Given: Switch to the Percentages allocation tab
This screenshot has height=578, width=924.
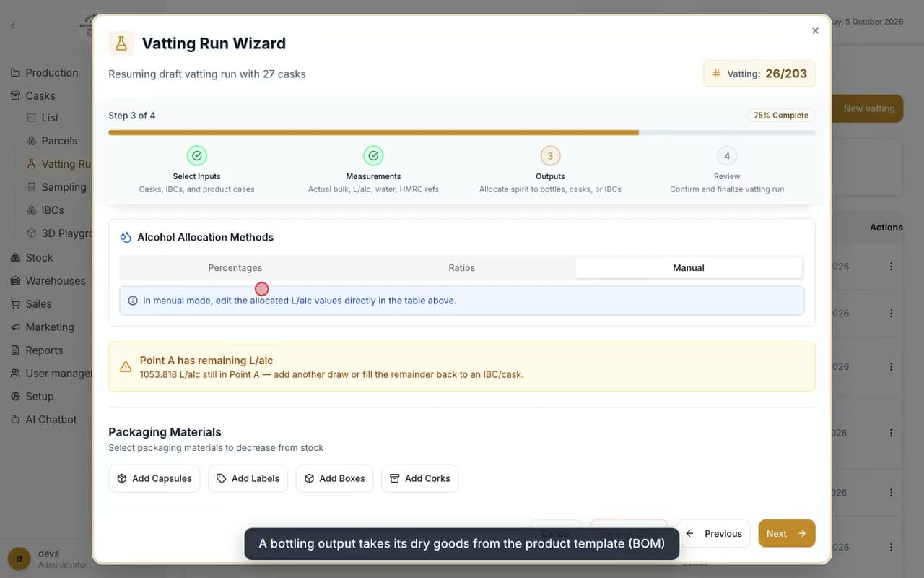Looking at the screenshot, I should [x=235, y=267].
